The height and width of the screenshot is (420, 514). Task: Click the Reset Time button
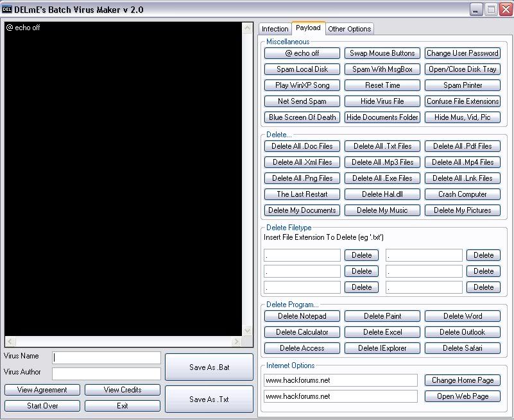click(x=382, y=85)
